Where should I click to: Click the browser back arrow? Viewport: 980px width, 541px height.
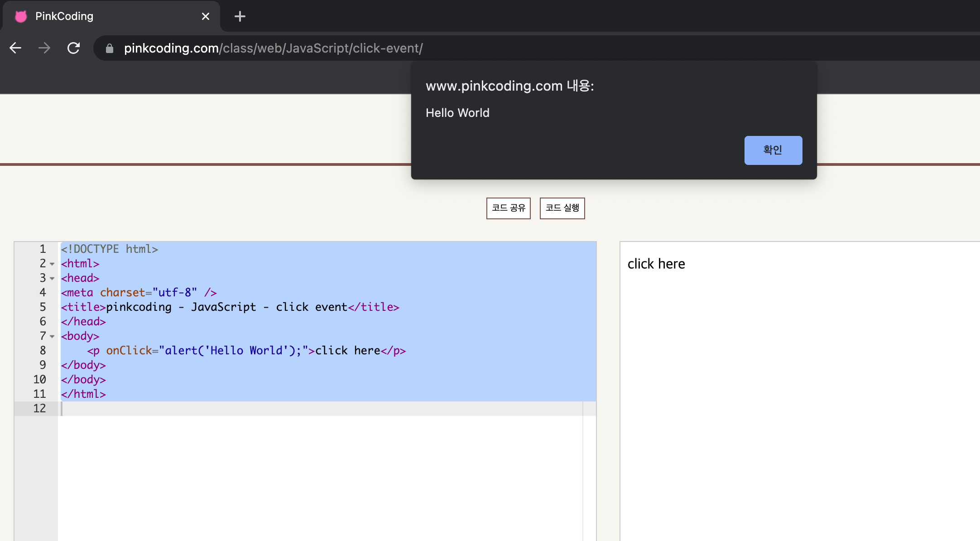pyautogui.click(x=15, y=48)
